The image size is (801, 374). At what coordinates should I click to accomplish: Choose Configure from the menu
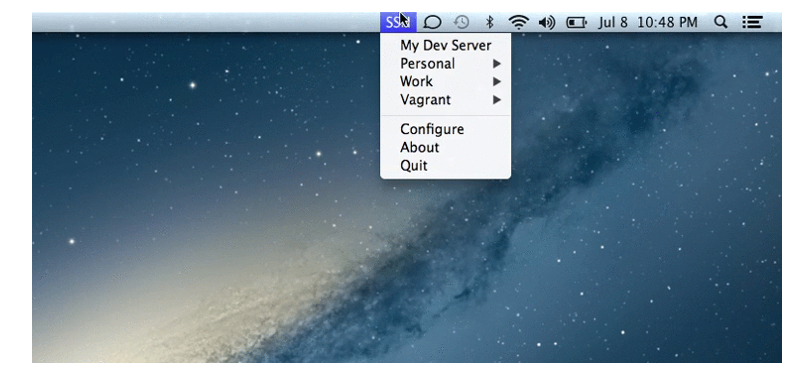pyautogui.click(x=445, y=129)
